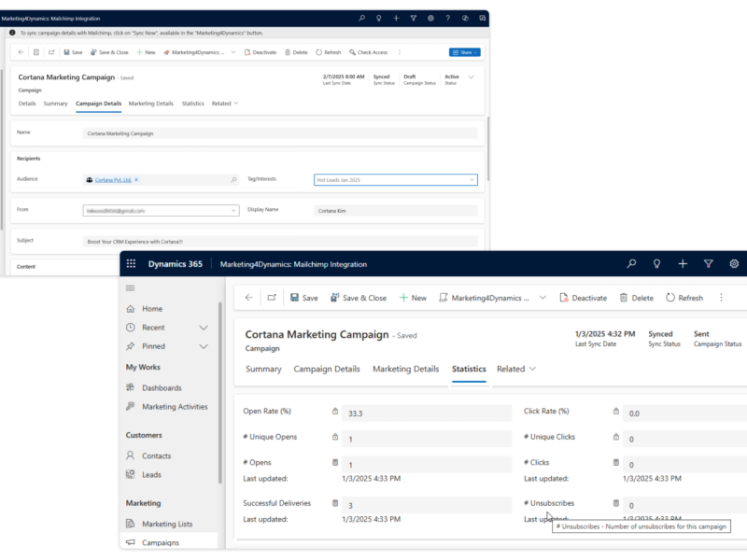Image resolution: width=747 pixels, height=560 pixels.
Task: Switch to Summary tab in front window
Action: coord(263,369)
